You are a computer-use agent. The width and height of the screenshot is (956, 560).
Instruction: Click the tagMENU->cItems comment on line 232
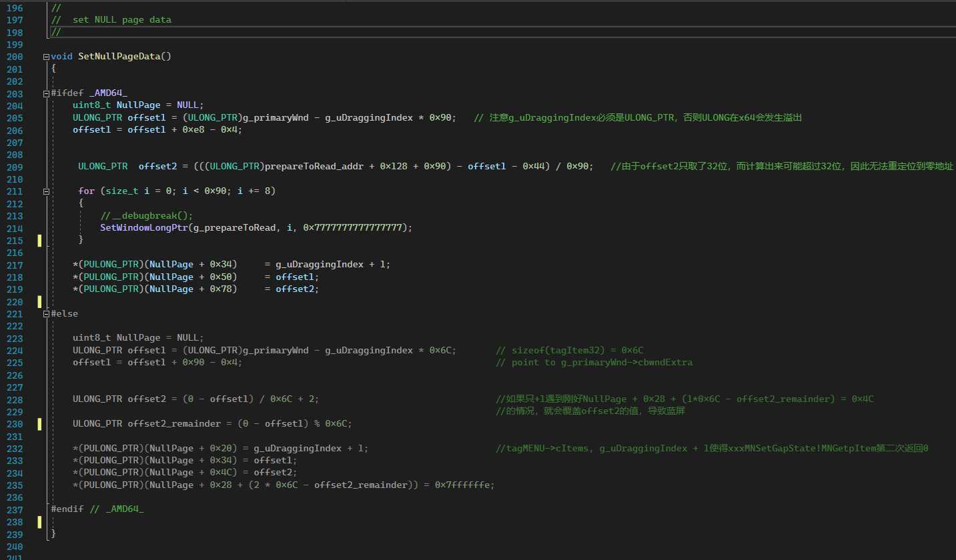[712, 448]
